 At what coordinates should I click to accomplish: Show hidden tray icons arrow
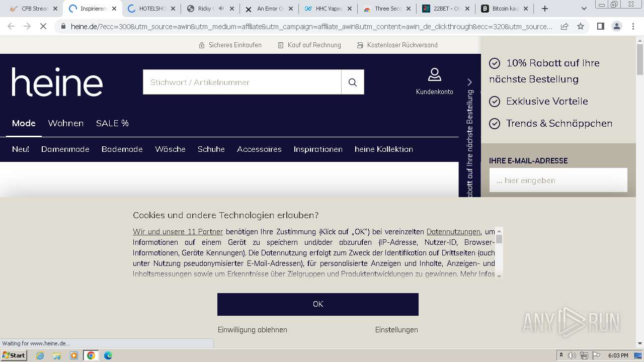click(561, 355)
